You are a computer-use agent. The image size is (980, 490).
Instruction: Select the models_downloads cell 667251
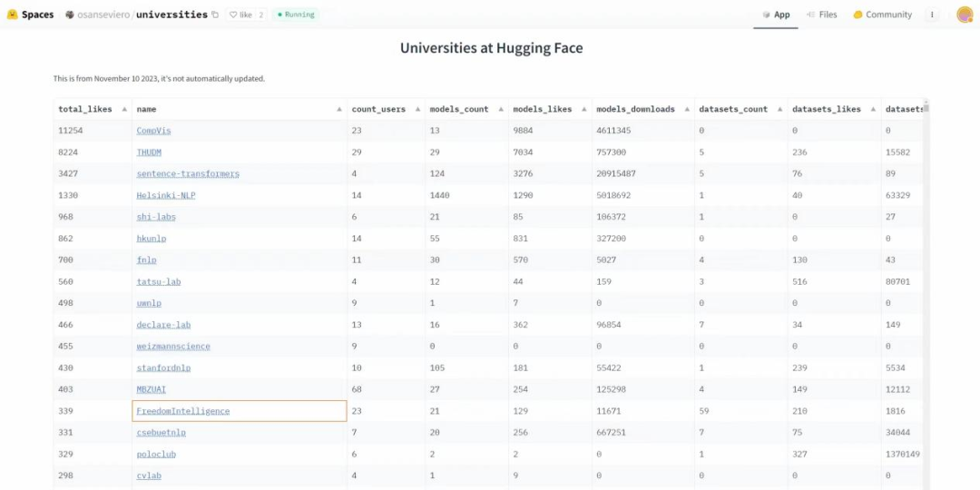click(642, 433)
